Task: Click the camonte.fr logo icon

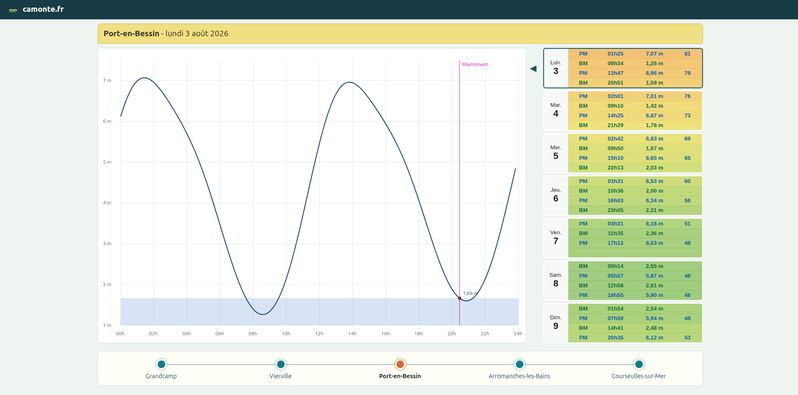Action: pos(13,10)
